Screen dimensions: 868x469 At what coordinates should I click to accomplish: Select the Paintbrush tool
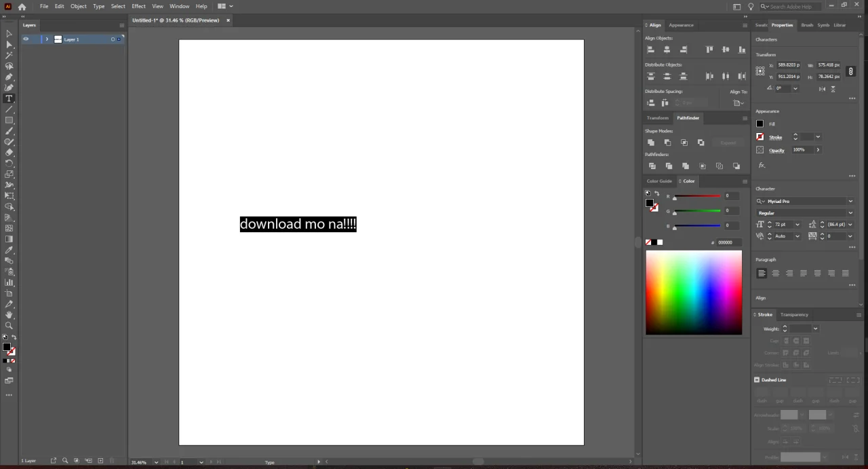tap(9, 131)
